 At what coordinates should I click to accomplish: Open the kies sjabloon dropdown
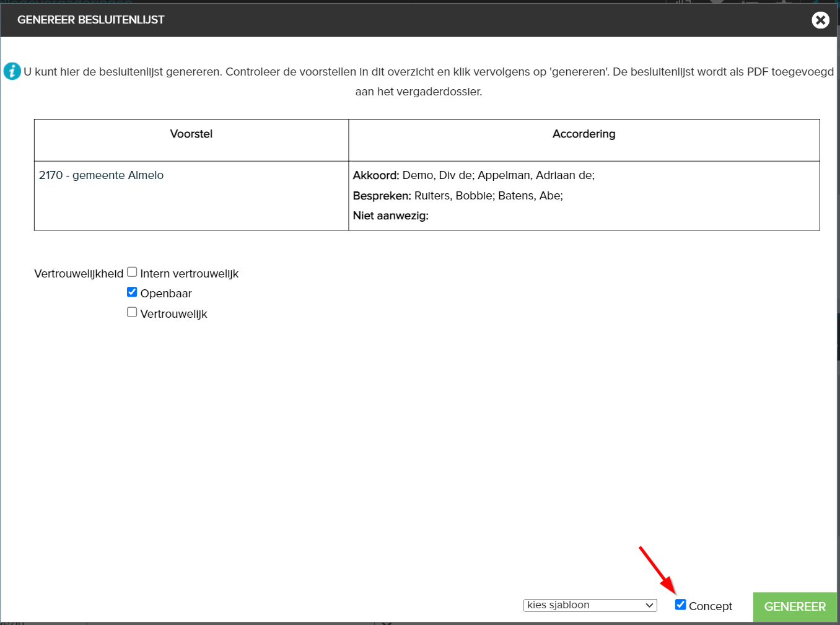coord(590,605)
